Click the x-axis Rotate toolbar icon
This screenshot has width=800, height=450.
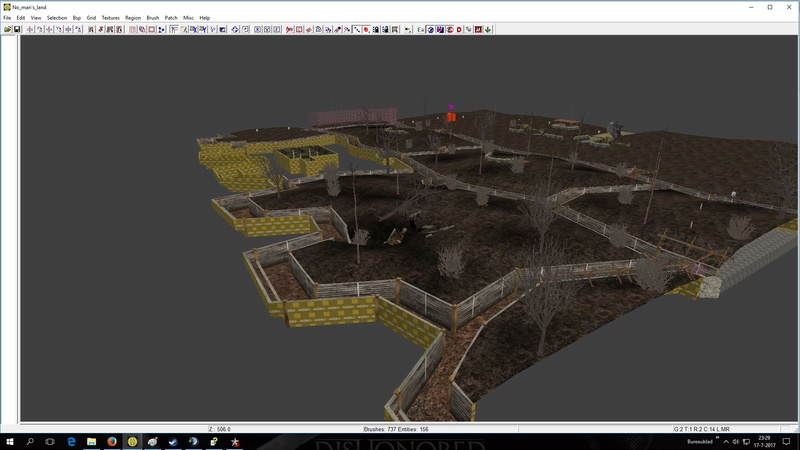(x=39, y=29)
